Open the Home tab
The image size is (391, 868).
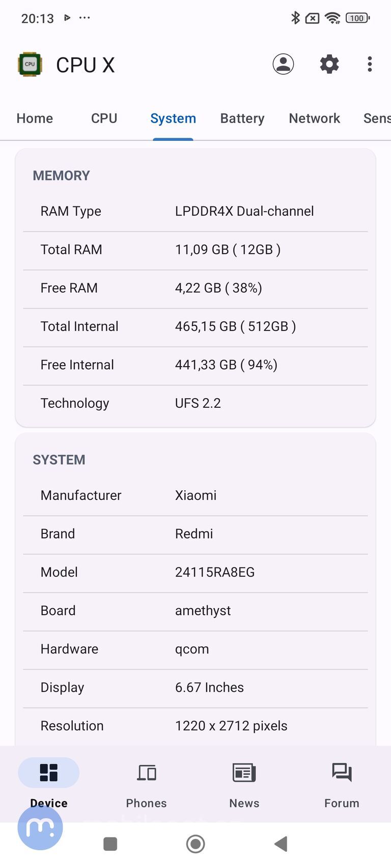[34, 118]
